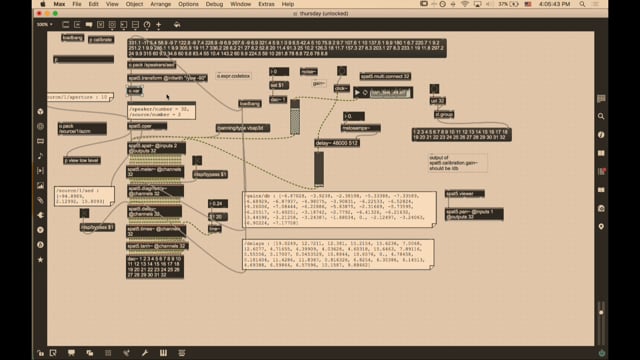Open the format paint bucket palette
The image size is (640, 360).
(x=177, y=25)
